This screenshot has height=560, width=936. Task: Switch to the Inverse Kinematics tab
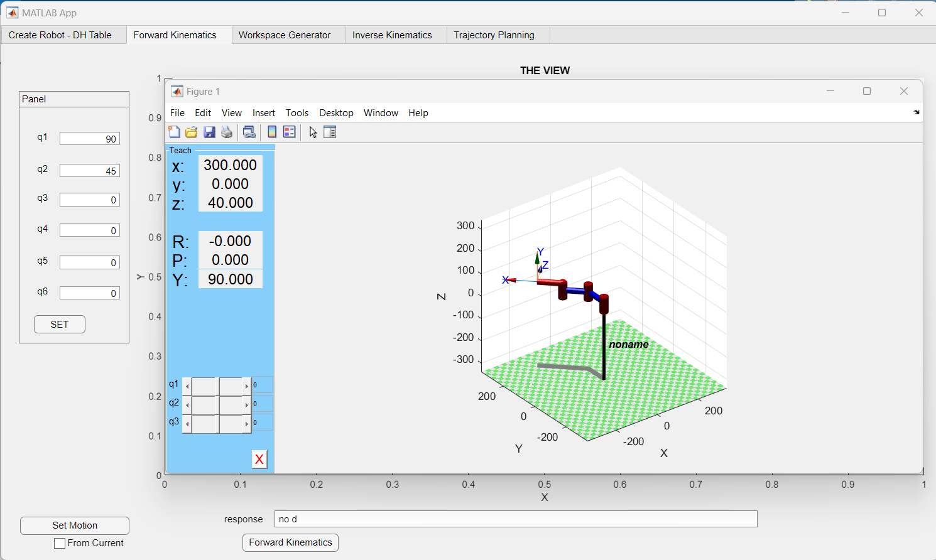(x=392, y=35)
